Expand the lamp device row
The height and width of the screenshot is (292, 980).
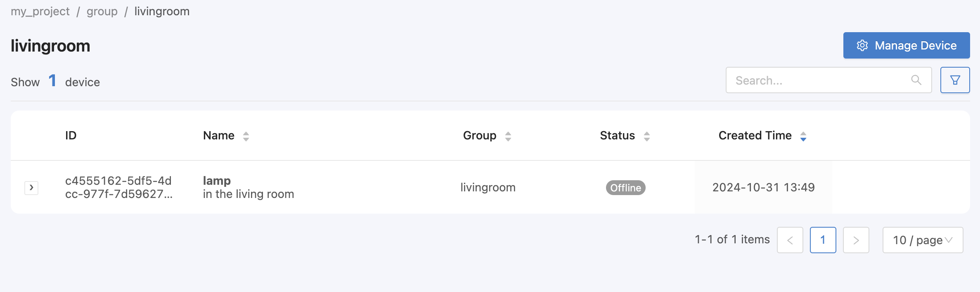click(31, 188)
